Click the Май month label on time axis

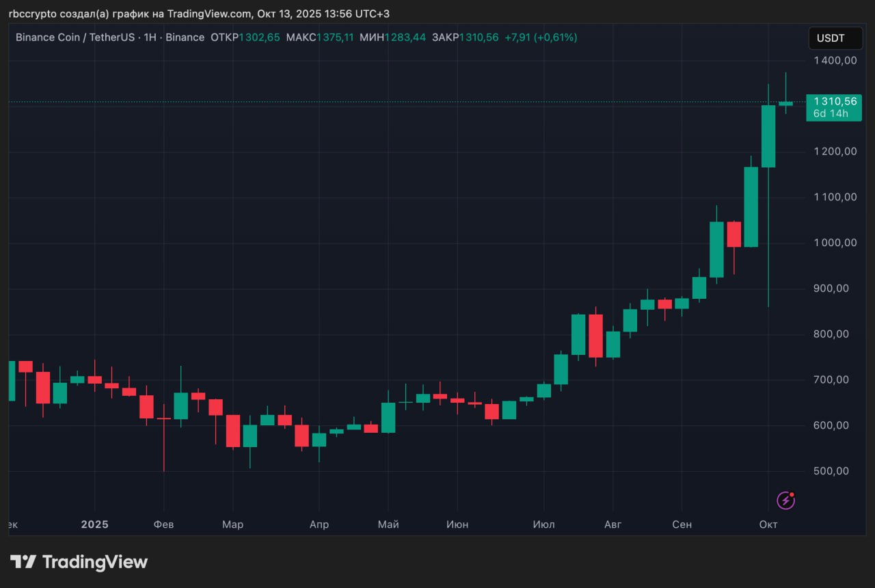pyautogui.click(x=388, y=524)
